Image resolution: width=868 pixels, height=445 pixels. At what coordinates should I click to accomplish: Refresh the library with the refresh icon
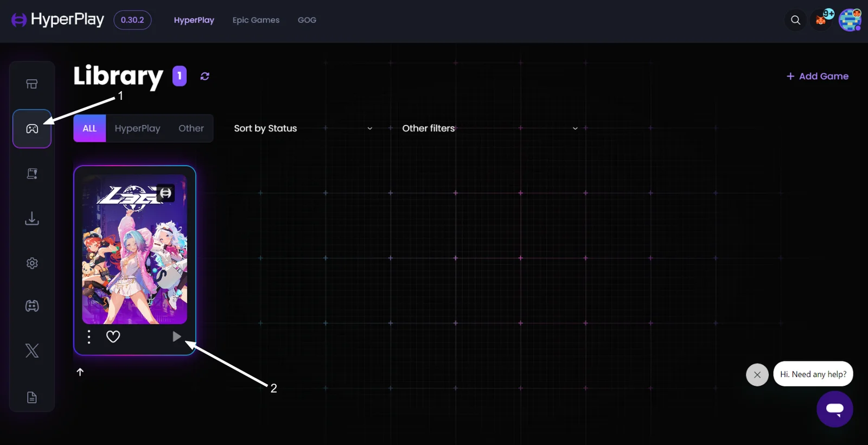click(x=205, y=76)
